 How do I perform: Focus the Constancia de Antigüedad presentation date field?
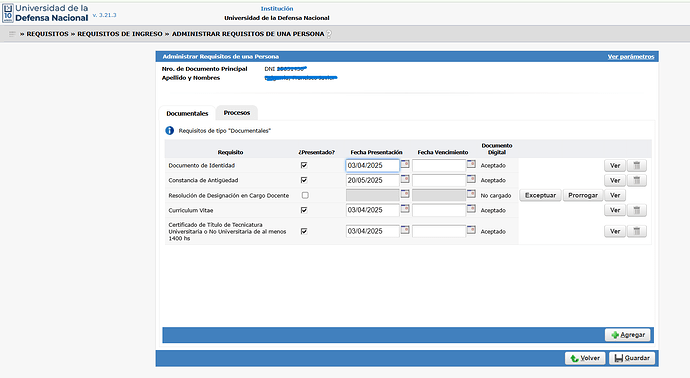point(372,180)
